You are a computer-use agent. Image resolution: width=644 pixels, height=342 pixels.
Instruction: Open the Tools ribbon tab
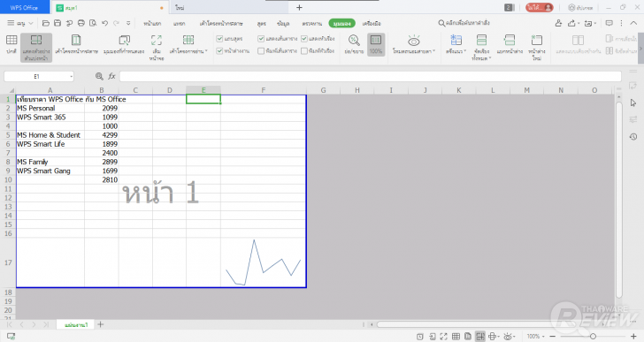coord(372,23)
